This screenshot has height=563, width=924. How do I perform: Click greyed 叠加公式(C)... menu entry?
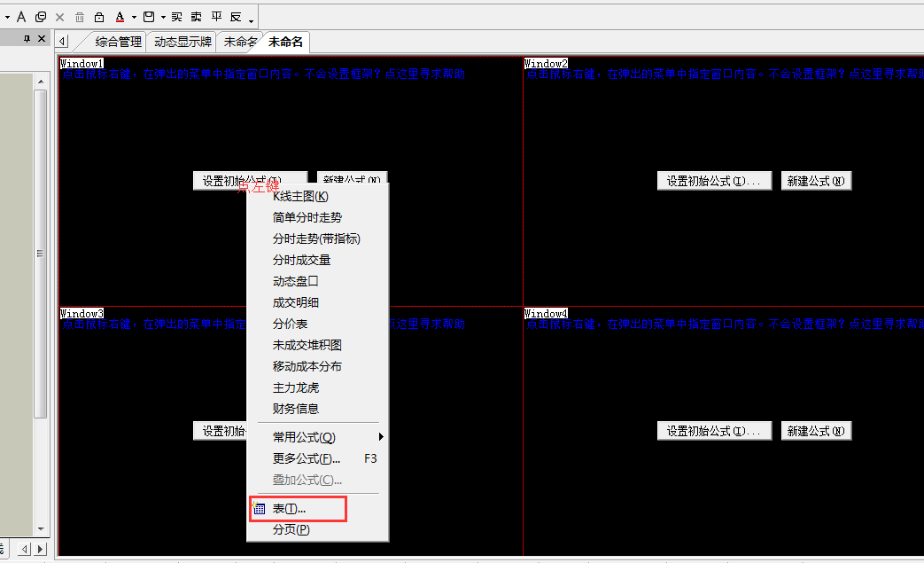point(318,480)
